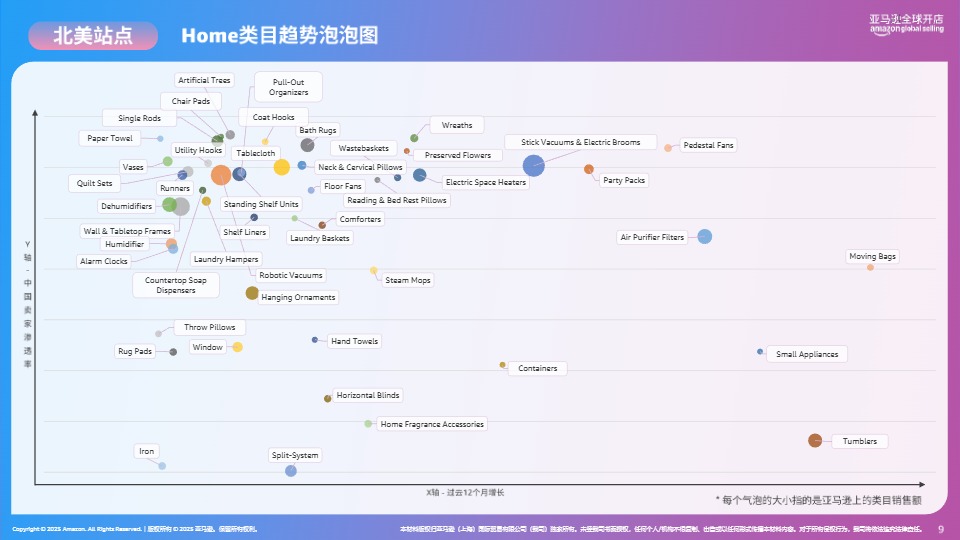
Task: Click the Laundry Baskets label
Action: coord(320,238)
